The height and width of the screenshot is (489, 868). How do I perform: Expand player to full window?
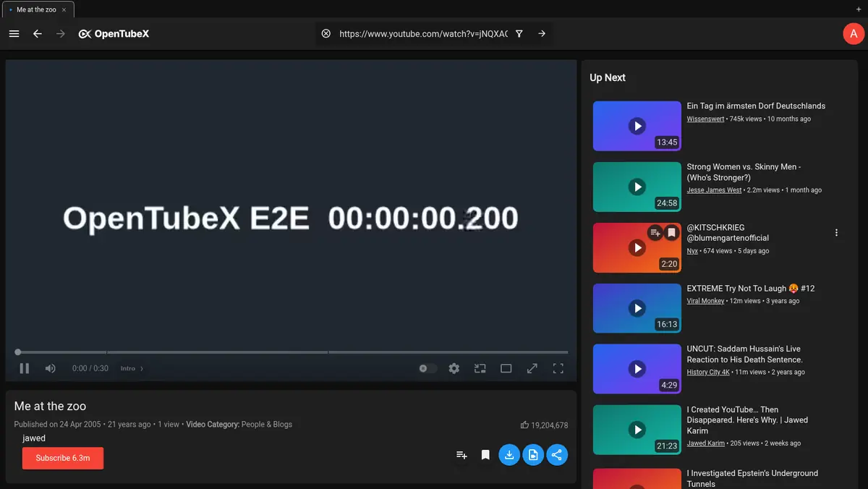point(532,368)
